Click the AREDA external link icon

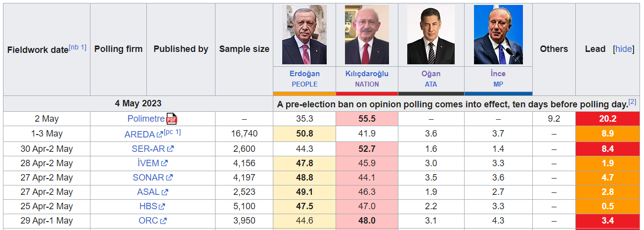[x=160, y=134]
